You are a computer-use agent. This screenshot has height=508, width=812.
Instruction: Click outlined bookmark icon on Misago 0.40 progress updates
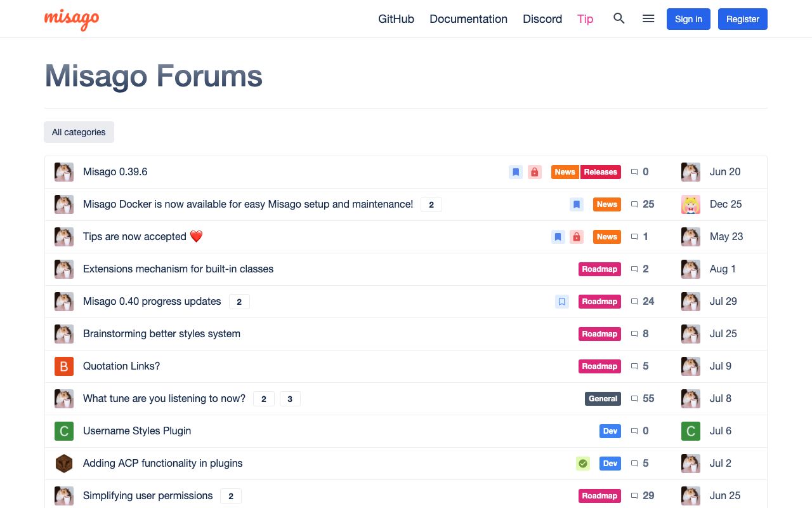pos(562,302)
